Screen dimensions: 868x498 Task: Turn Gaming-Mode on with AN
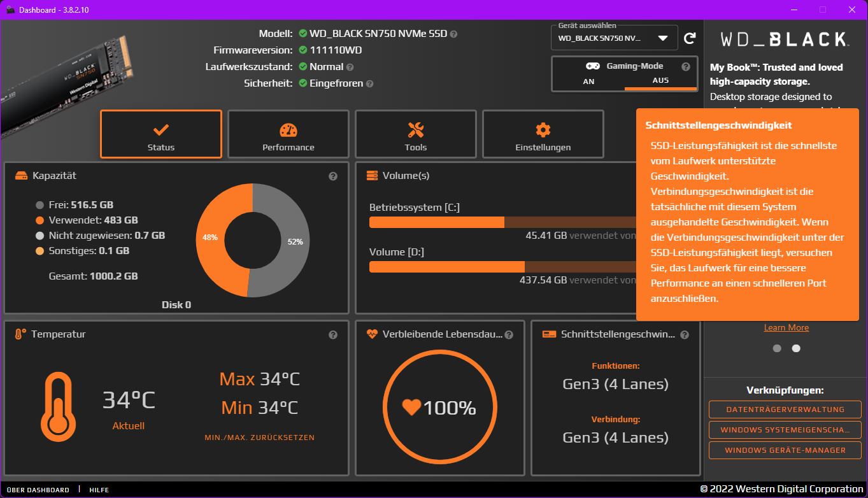(588, 82)
